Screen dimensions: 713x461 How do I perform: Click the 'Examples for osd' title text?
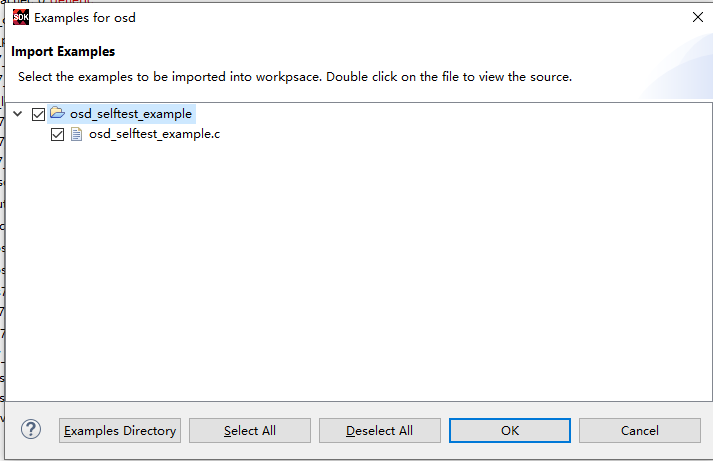point(85,17)
